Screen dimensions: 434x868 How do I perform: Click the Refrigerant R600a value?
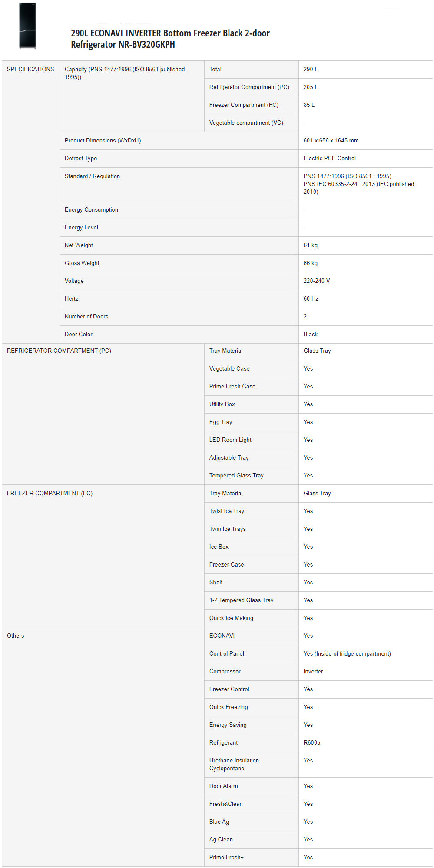[312, 743]
